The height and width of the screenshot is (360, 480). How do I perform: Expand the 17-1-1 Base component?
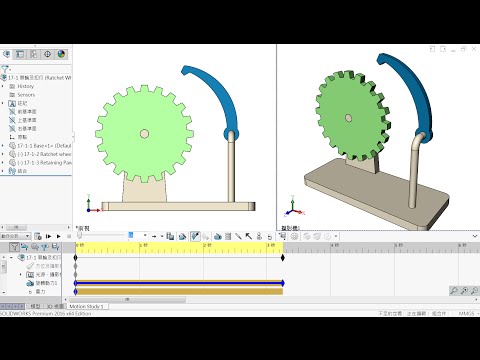[x=3, y=146]
